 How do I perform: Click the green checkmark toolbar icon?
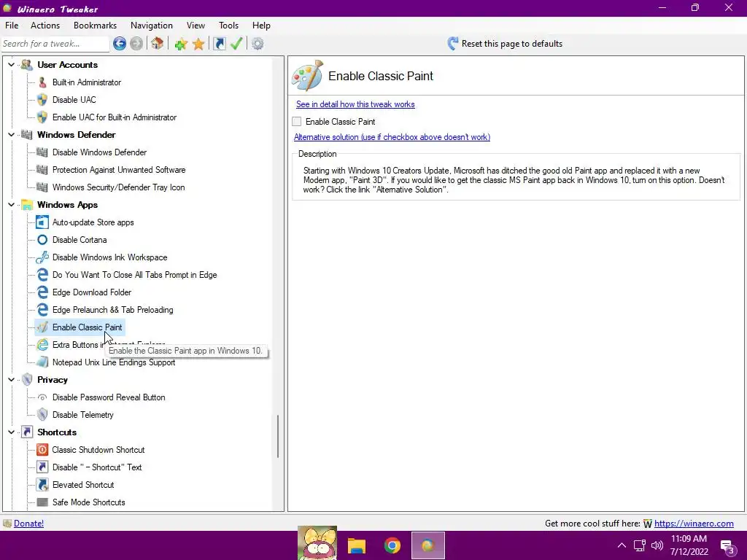[236, 44]
